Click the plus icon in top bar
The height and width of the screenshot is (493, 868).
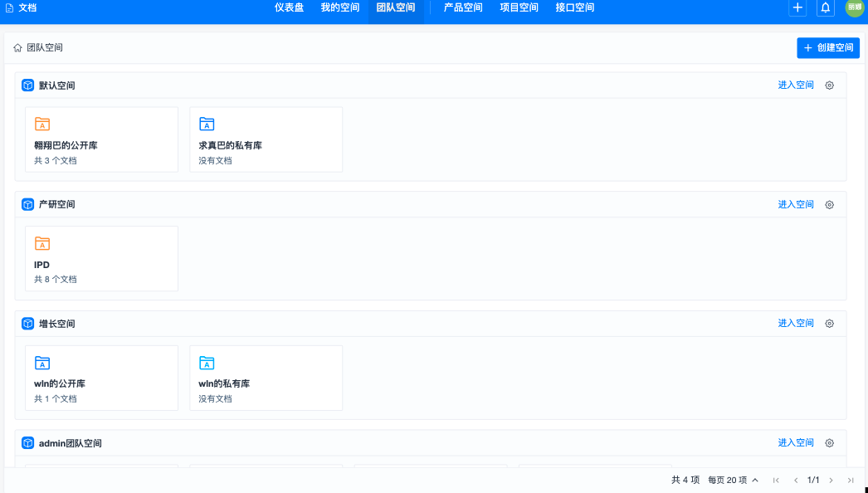pyautogui.click(x=797, y=7)
